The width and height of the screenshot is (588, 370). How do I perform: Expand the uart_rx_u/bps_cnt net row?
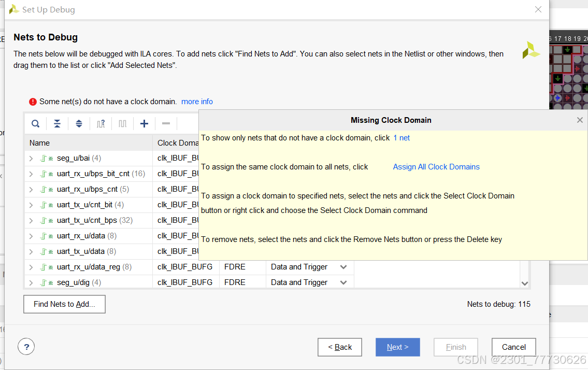tap(31, 190)
